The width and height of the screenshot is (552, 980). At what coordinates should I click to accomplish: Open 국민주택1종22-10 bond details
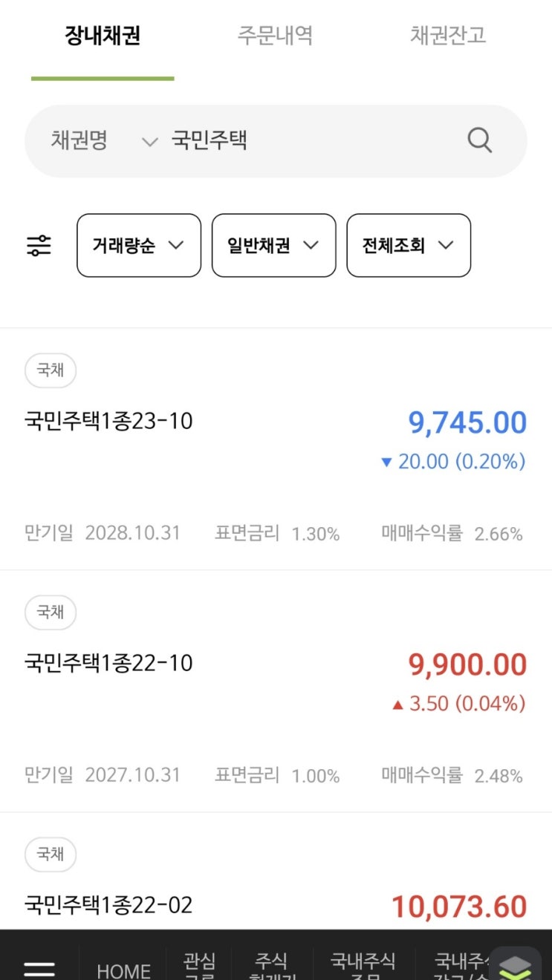pos(108,663)
